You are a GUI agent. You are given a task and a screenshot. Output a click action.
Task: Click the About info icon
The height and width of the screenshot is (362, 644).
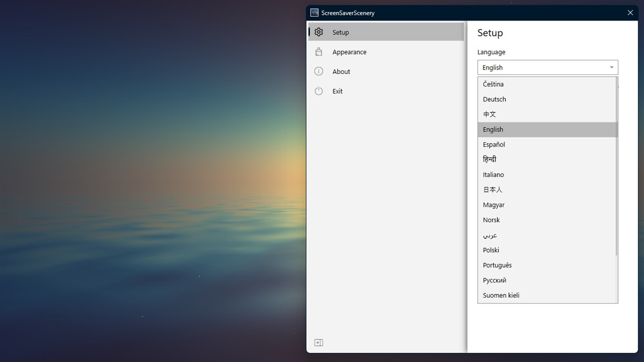pos(319,71)
